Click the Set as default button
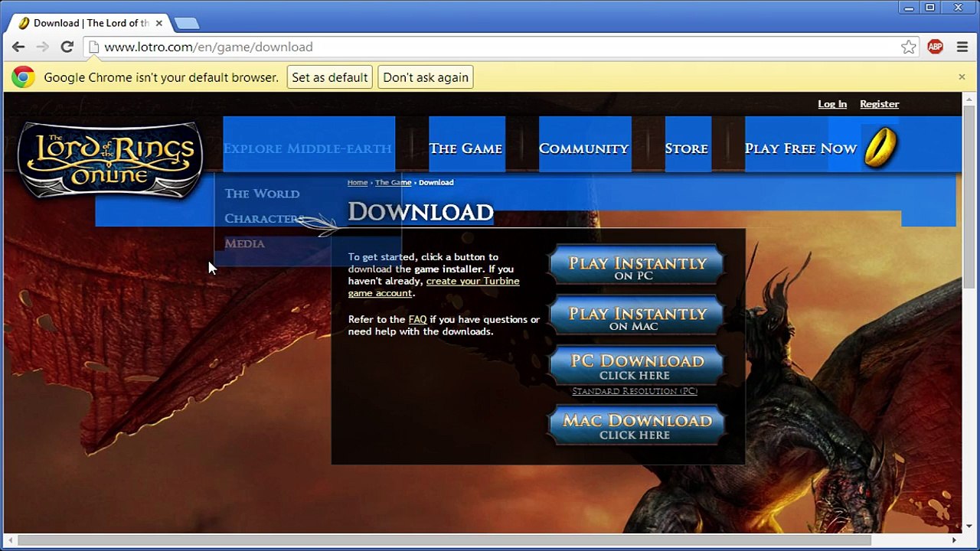This screenshot has width=980, height=551. click(330, 77)
